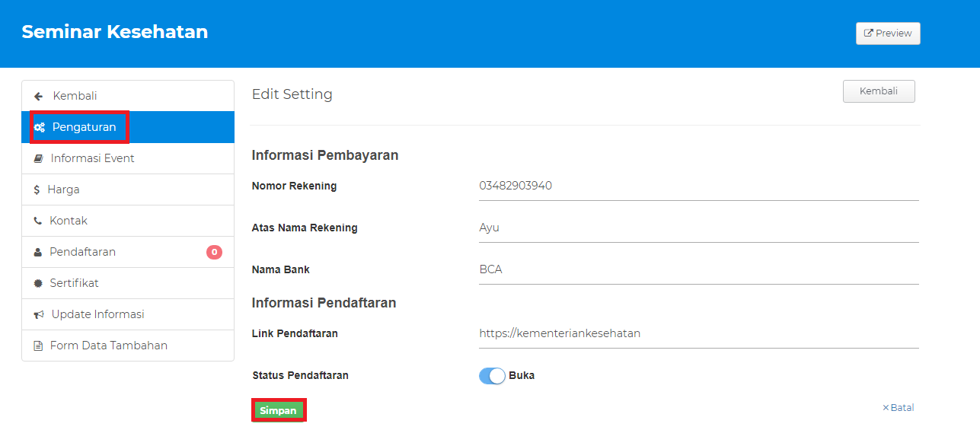Click the Pengaturan gears icon
This screenshot has height=430, width=980.
(40, 128)
